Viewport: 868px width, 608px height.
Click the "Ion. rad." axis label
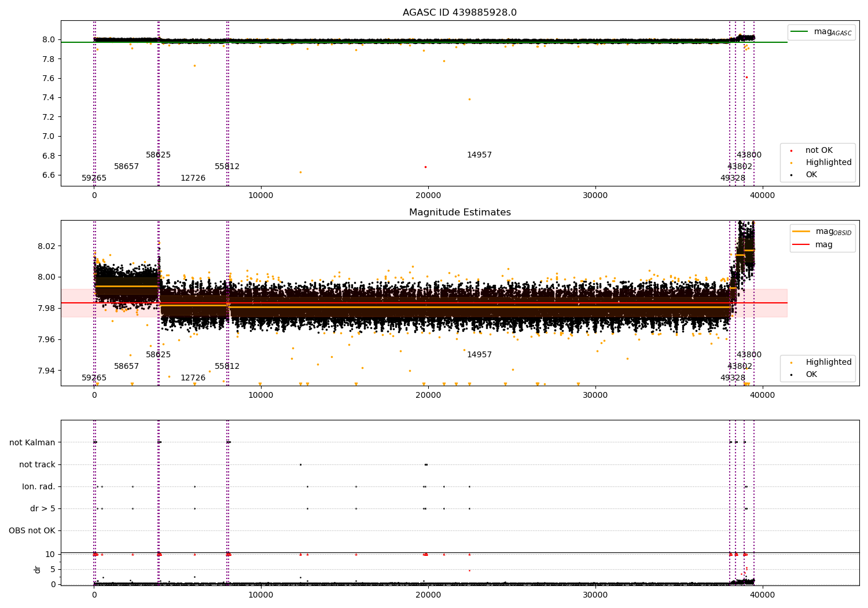coord(39,486)
